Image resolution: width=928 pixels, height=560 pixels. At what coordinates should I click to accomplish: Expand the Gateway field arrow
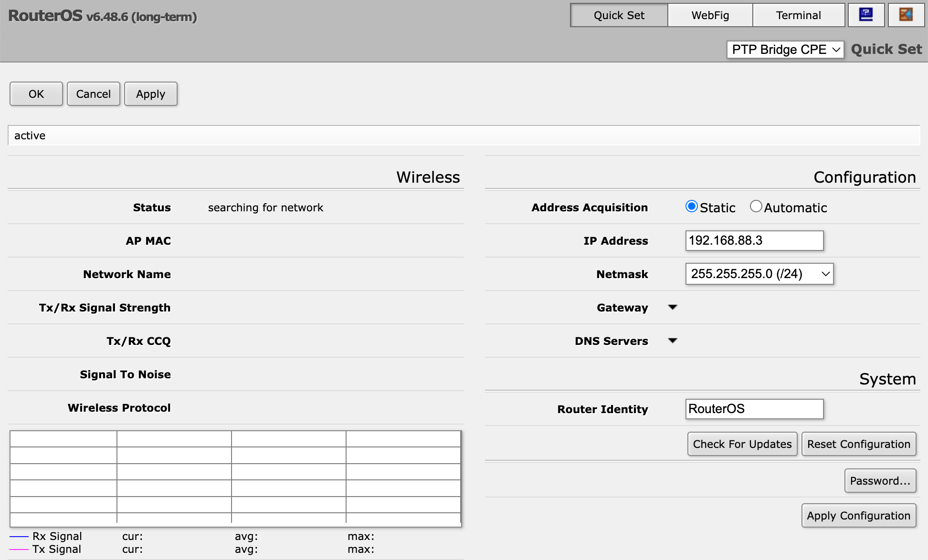coord(673,307)
